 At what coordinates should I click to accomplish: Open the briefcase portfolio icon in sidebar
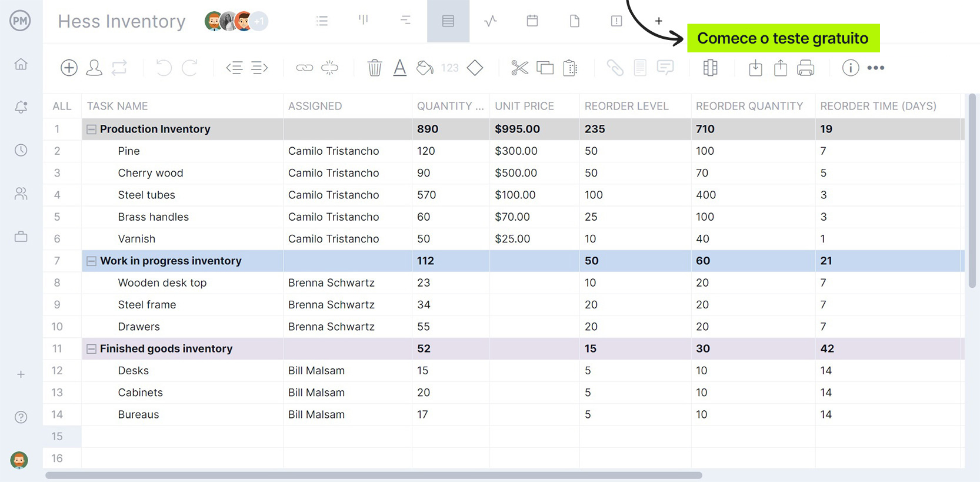point(21,237)
